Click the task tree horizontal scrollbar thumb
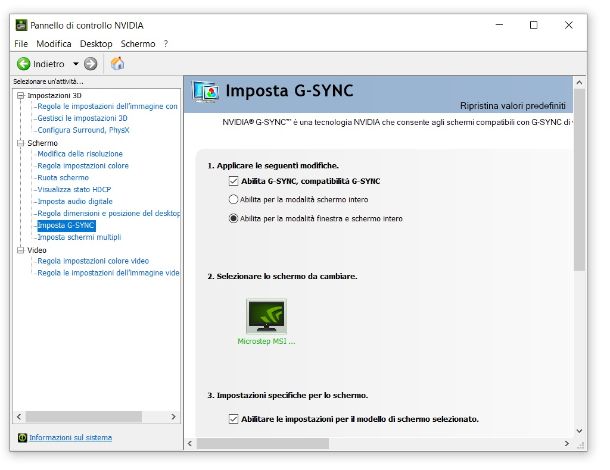This screenshot has height=470, width=610. [84, 417]
